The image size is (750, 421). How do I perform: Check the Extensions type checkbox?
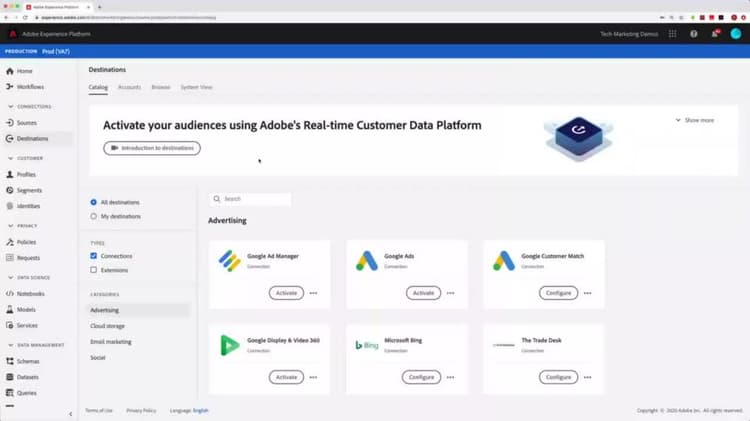click(93, 270)
